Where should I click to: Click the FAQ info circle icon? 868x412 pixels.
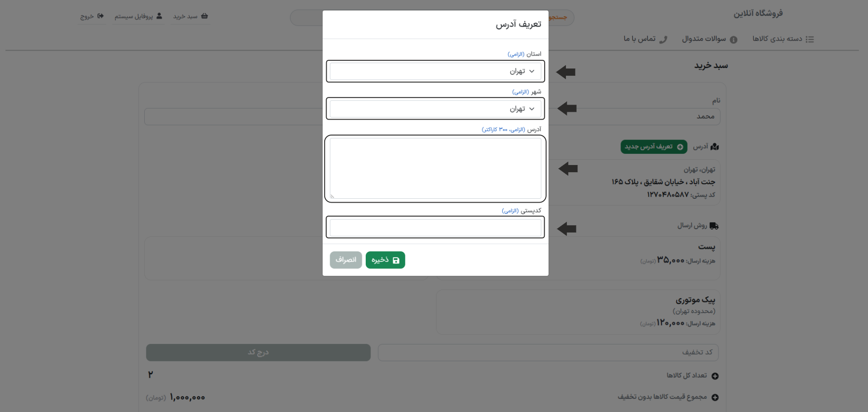point(733,40)
